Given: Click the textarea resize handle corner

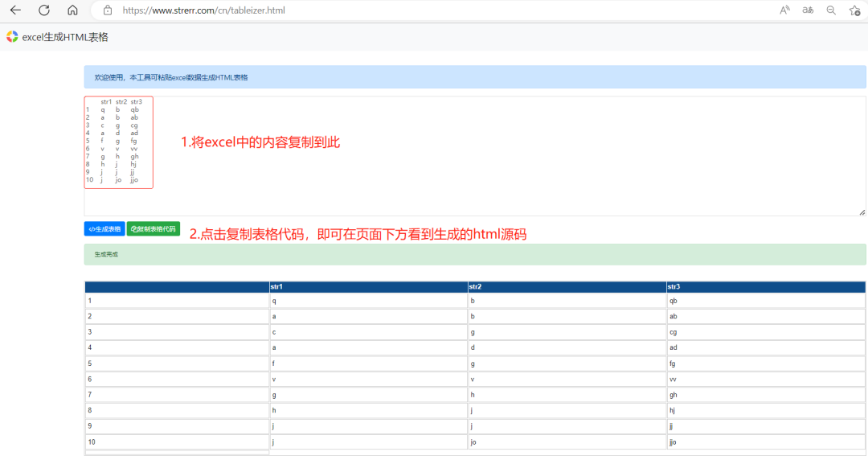Looking at the screenshot, I should click(862, 212).
